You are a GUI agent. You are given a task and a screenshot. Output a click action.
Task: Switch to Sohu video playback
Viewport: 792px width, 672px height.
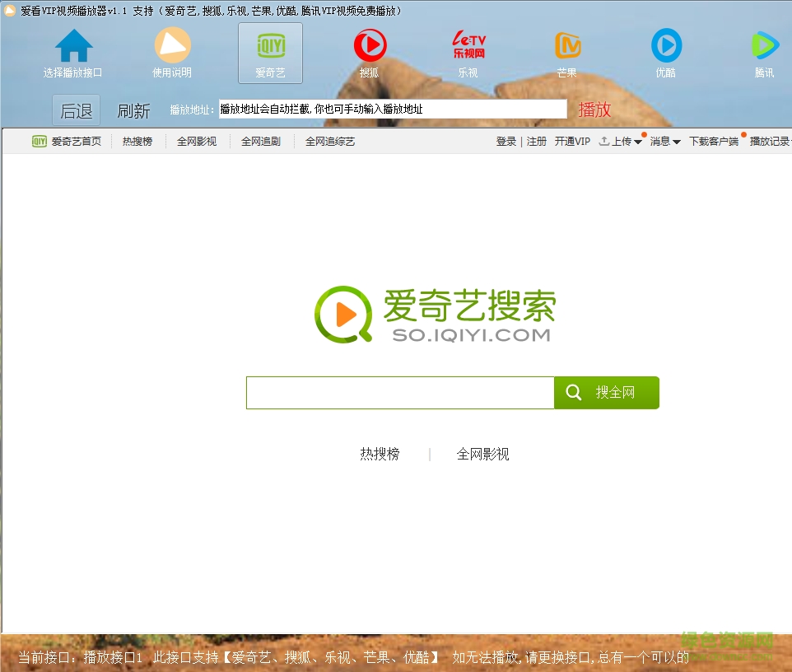[369, 52]
